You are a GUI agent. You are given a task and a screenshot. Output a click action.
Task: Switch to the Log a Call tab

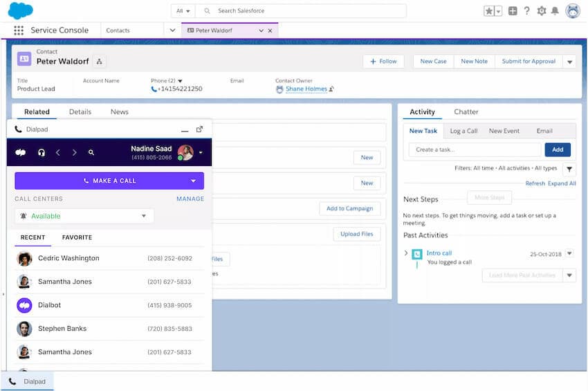point(463,131)
